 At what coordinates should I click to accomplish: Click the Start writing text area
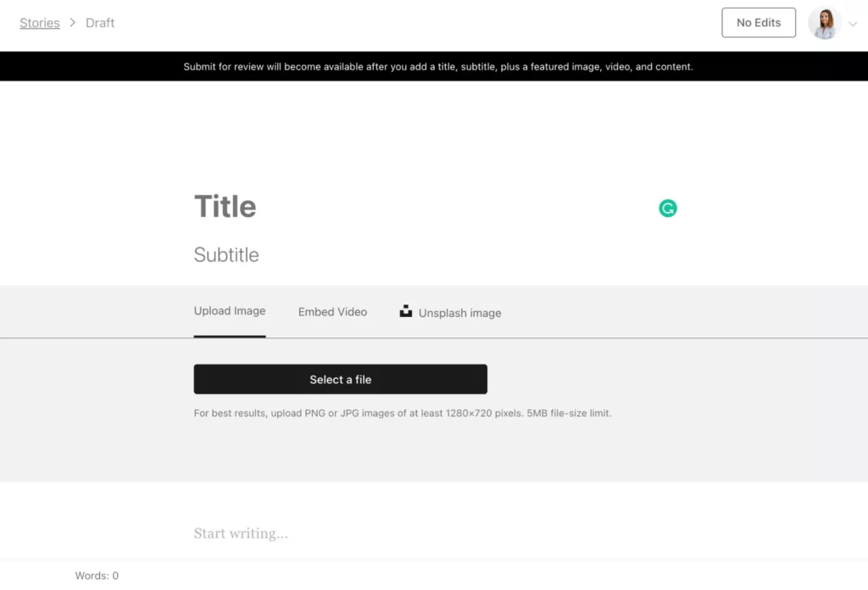(241, 532)
